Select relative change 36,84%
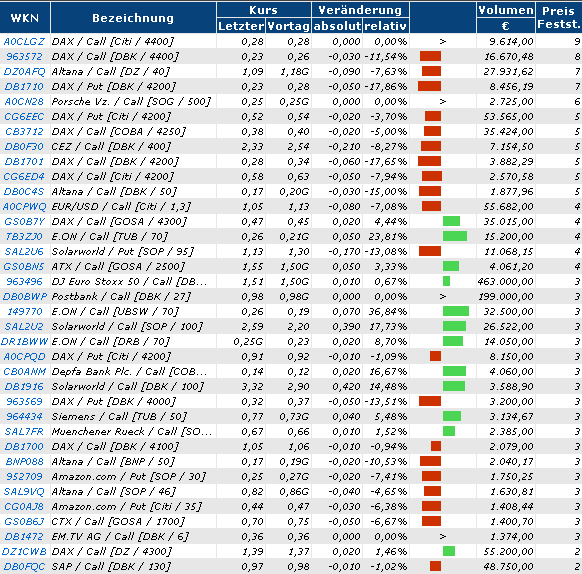 pyautogui.click(x=388, y=312)
